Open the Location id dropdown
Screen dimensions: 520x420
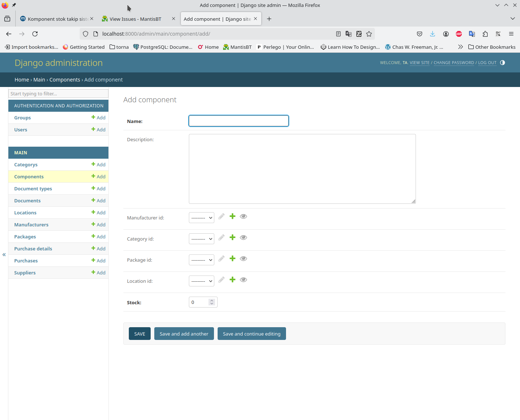[202, 281]
